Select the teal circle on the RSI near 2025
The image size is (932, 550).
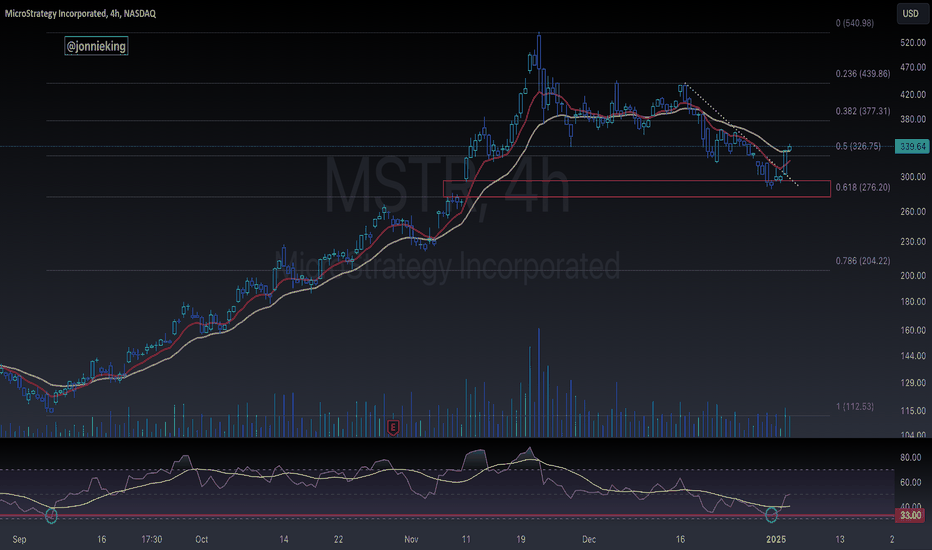click(x=771, y=515)
